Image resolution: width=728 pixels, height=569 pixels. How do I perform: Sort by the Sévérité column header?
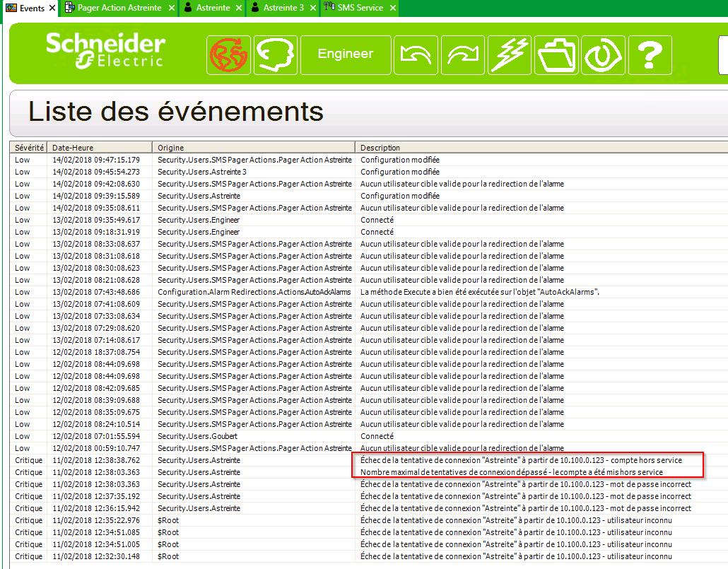[x=29, y=148]
